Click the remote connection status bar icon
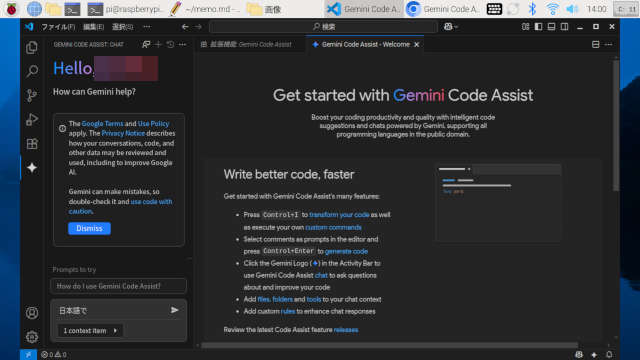 (28, 354)
